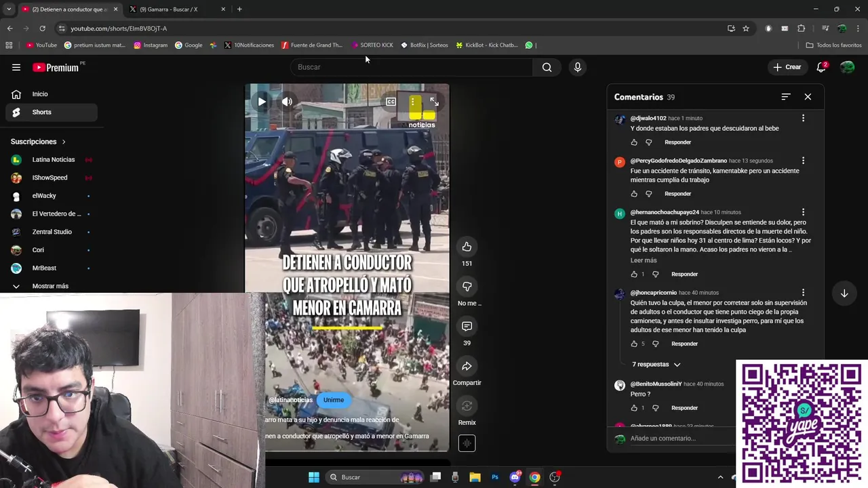Open MrBeast subscription
The width and height of the screenshot is (868, 488).
[52, 268]
